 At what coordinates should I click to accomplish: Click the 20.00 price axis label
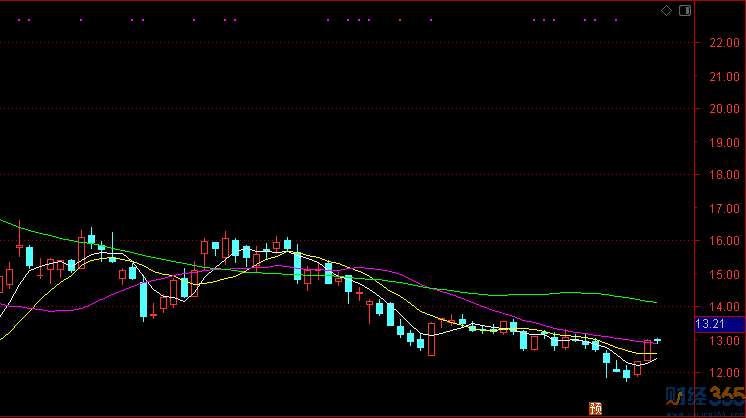click(x=724, y=109)
